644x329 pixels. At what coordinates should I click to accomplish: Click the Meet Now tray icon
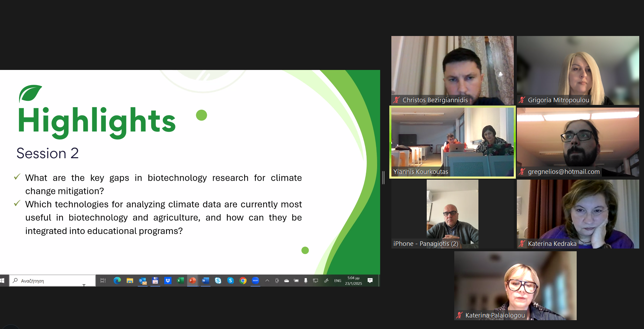[277, 280]
